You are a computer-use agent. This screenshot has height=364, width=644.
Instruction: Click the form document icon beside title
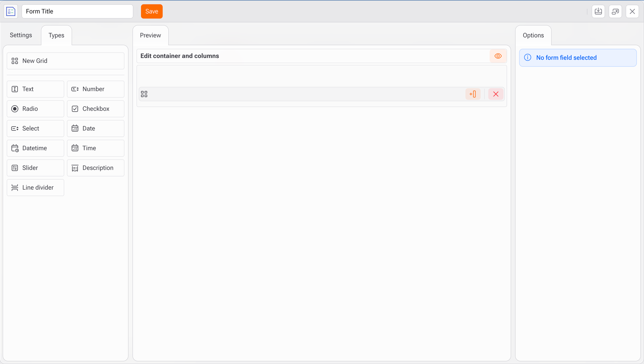[x=11, y=11]
